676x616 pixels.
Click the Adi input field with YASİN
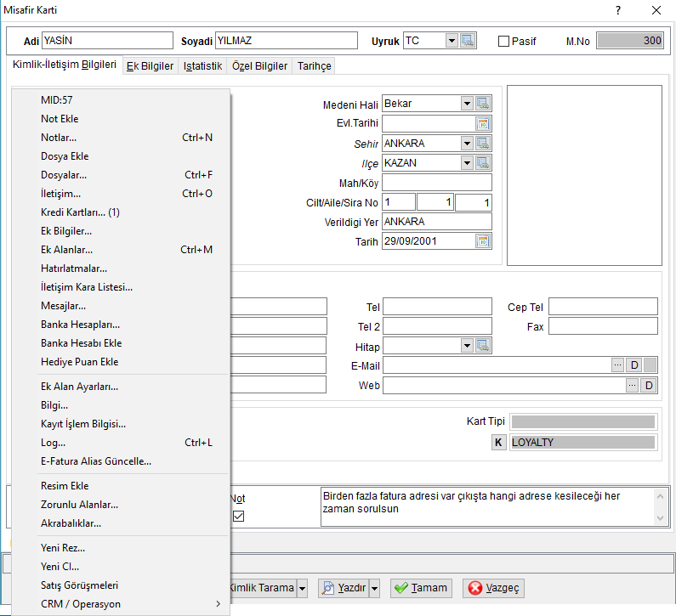[x=108, y=41]
